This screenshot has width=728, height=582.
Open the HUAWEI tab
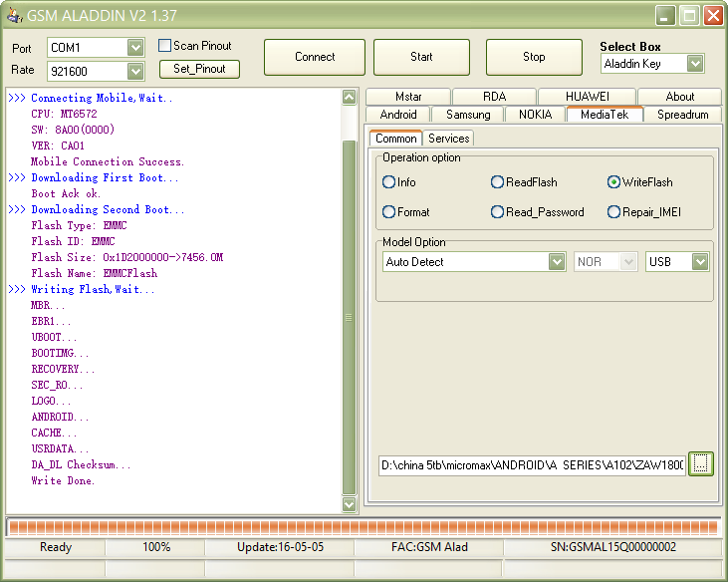[588, 97]
